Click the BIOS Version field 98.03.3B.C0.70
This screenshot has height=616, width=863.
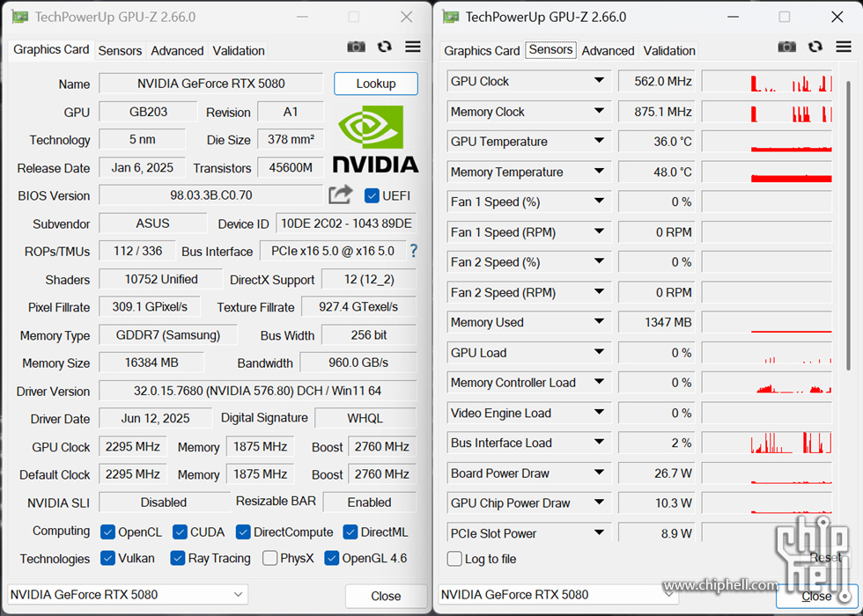coord(210,195)
